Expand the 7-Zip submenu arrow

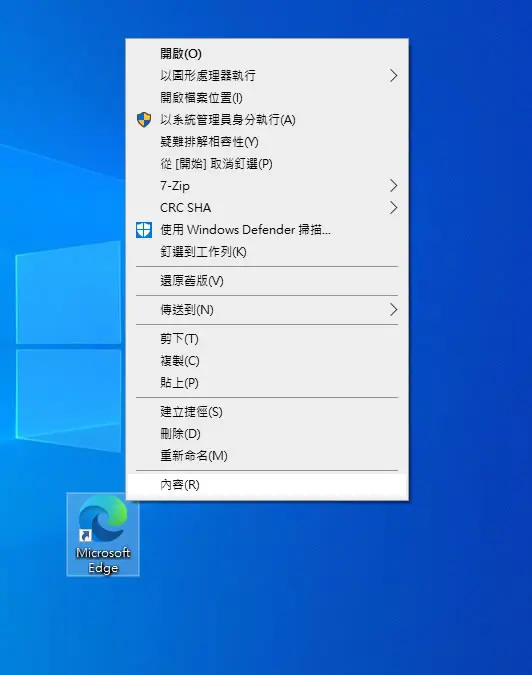point(393,186)
